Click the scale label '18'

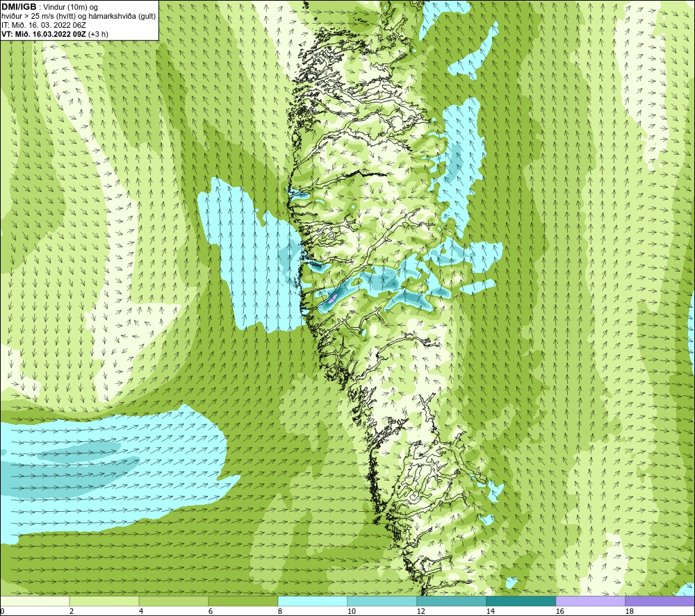tap(629, 611)
